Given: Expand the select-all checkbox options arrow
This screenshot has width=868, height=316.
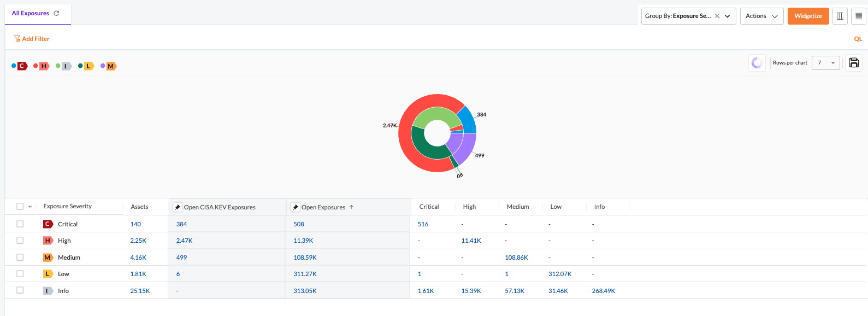Looking at the screenshot, I should [30, 207].
